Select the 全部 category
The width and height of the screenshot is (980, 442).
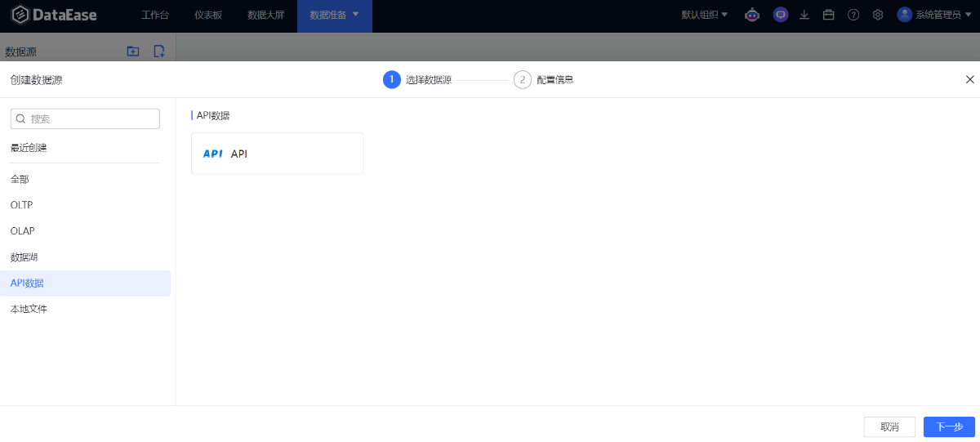pyautogui.click(x=86, y=179)
